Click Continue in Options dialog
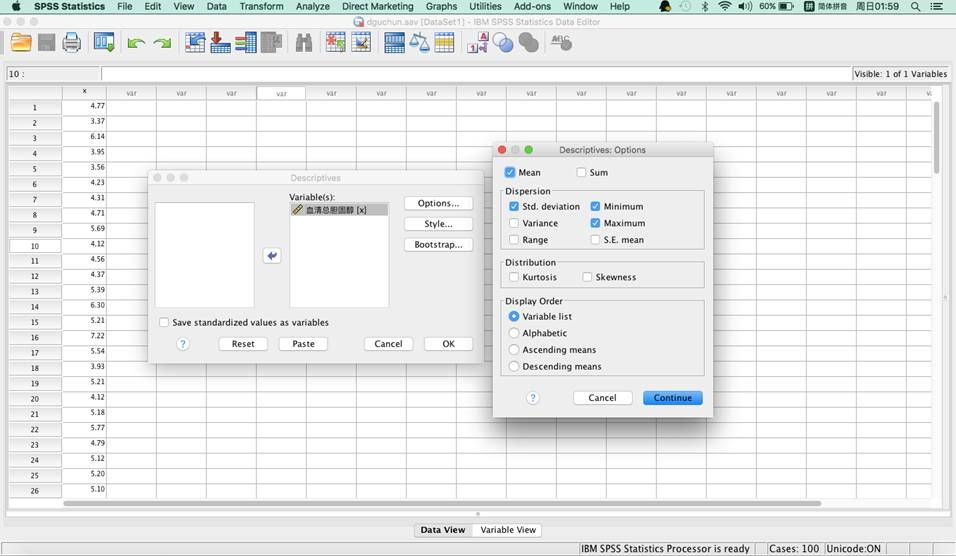This screenshot has width=956, height=556. [x=672, y=397]
